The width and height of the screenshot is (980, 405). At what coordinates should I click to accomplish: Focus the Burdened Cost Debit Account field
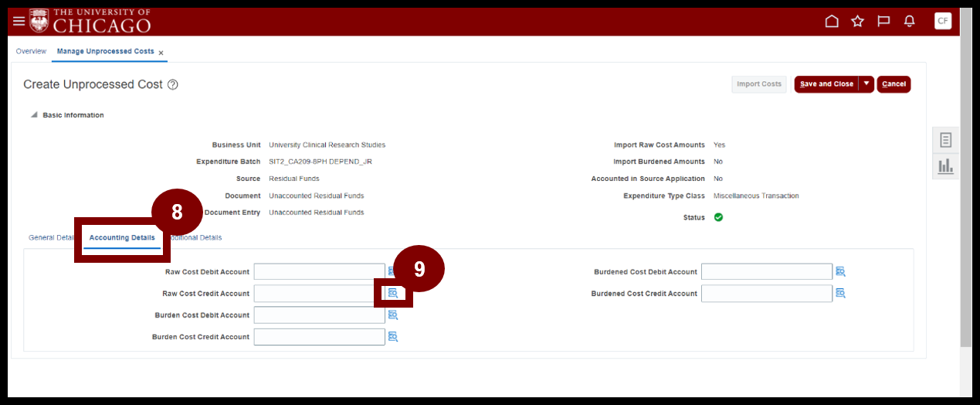[767, 271]
